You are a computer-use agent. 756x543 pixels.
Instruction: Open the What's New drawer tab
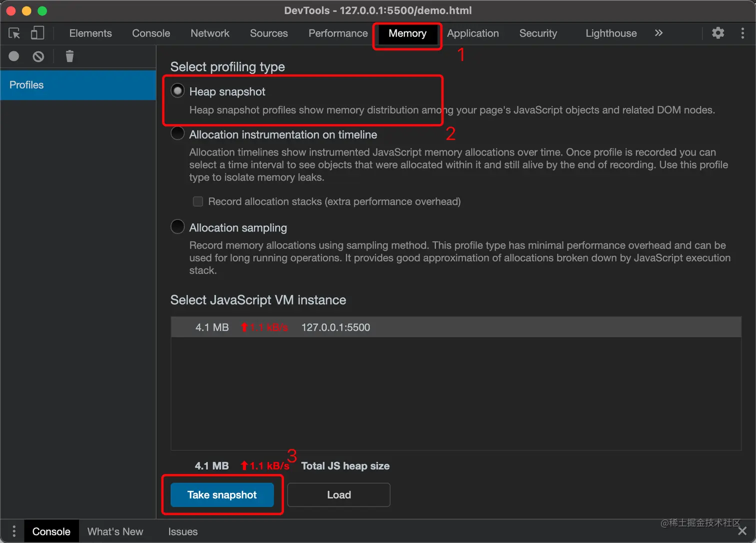pos(115,531)
